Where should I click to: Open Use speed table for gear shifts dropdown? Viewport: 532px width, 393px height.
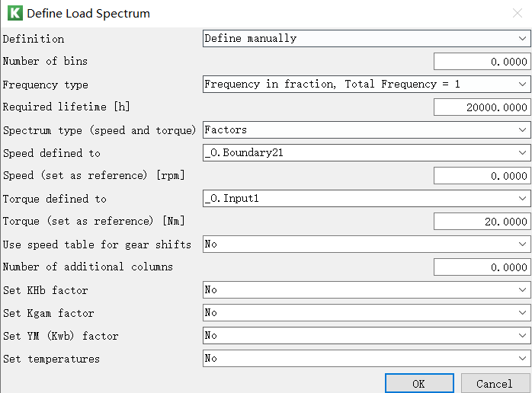(x=367, y=244)
